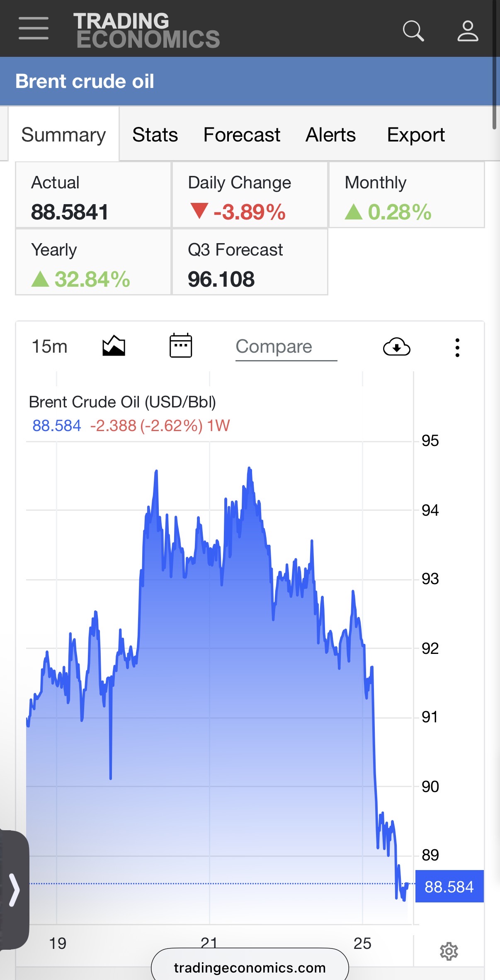The image size is (500, 980).
Task: Click the Compare input field
Action: click(x=286, y=347)
